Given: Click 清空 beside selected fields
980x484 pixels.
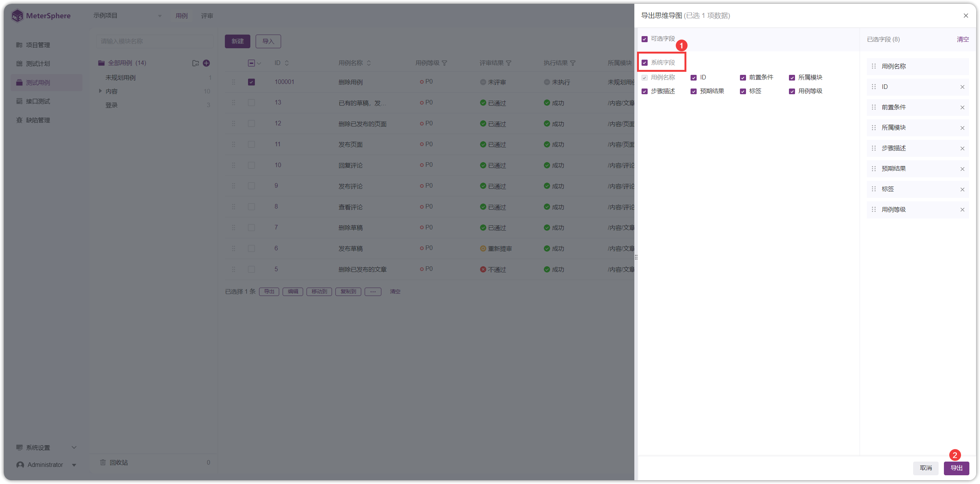Looking at the screenshot, I should pyautogui.click(x=963, y=39).
